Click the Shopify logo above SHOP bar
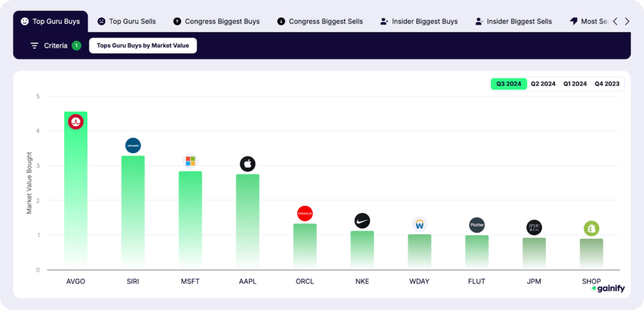This screenshot has height=310, width=644. 591,229
